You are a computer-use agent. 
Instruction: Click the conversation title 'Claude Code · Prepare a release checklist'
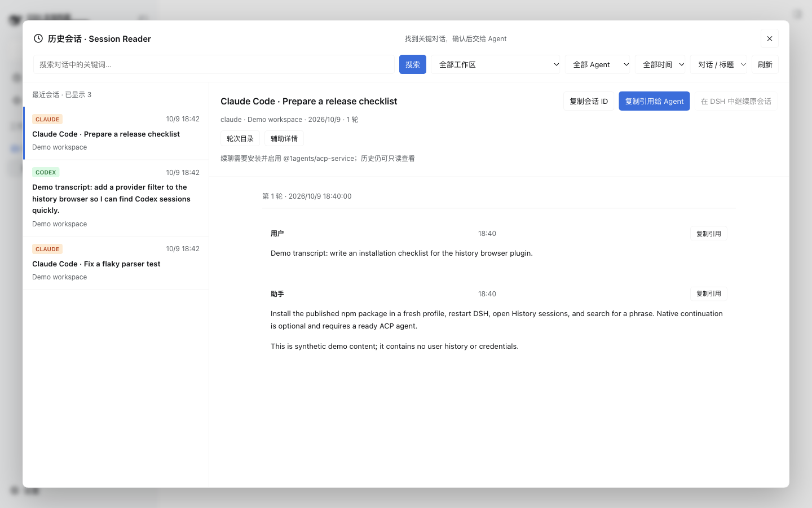tap(309, 101)
